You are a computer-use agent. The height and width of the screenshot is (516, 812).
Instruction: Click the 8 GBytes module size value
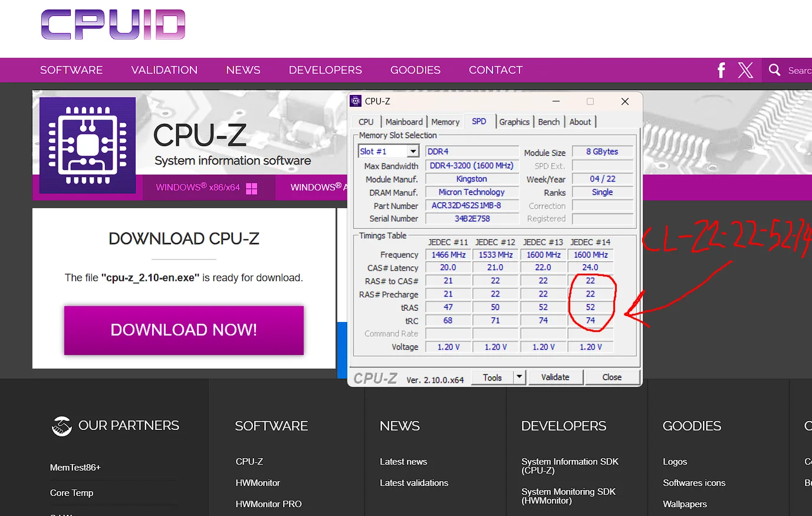pos(602,152)
